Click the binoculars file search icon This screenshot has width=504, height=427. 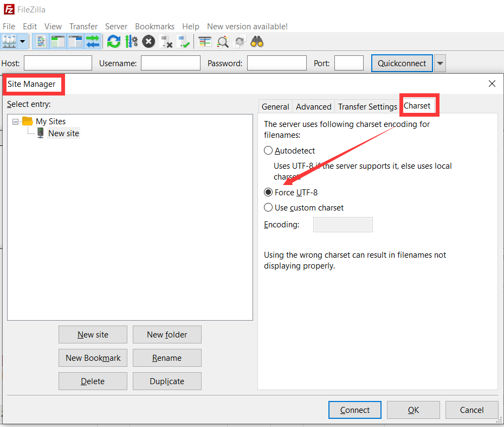pyautogui.click(x=257, y=42)
